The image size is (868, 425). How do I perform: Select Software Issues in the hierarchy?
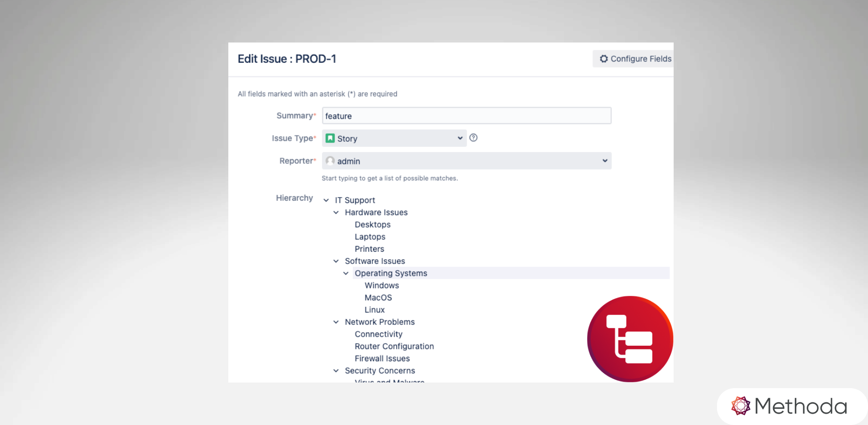(375, 261)
